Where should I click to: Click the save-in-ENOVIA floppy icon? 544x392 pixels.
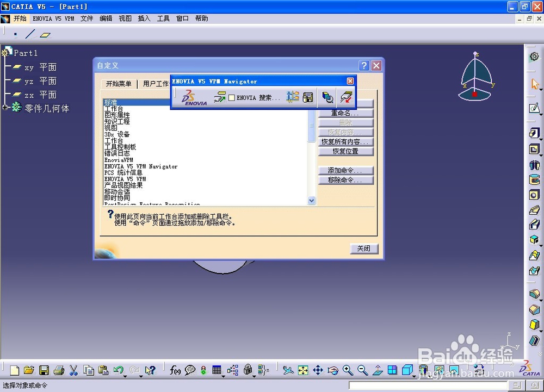tap(308, 97)
